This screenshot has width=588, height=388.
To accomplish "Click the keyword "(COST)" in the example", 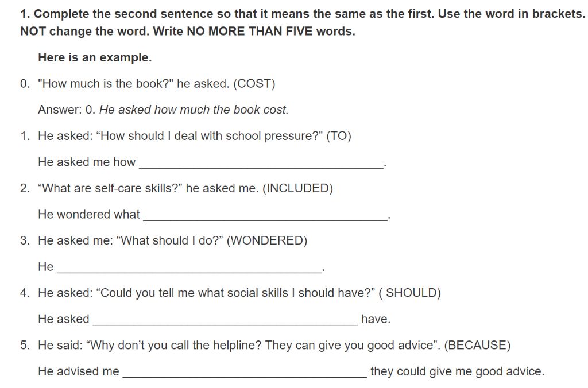I will tap(254, 84).
